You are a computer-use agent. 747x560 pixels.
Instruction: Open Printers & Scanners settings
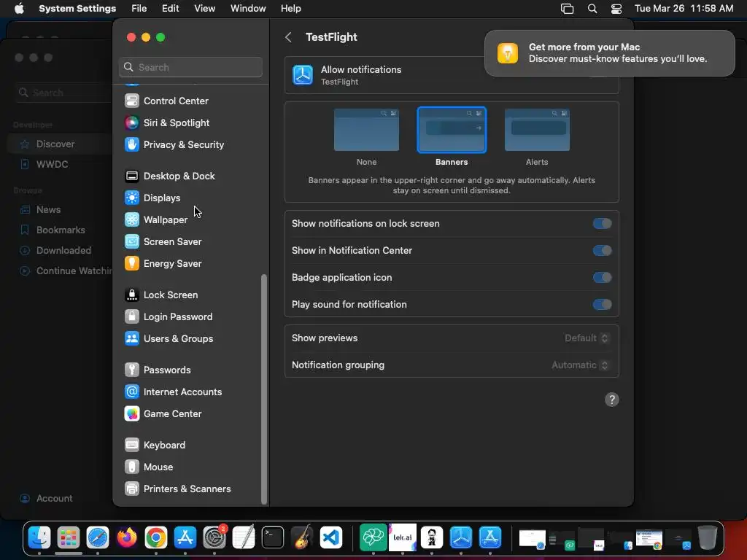coord(178,489)
